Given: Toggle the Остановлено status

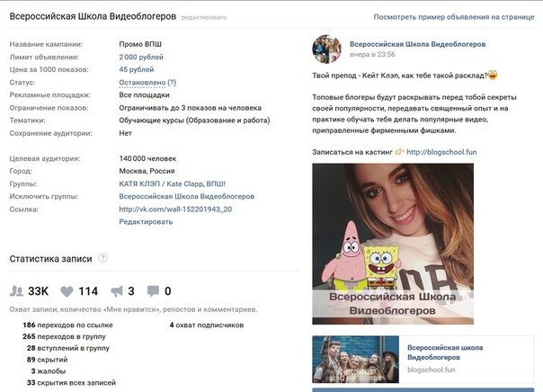Looking at the screenshot, I should click(142, 83).
